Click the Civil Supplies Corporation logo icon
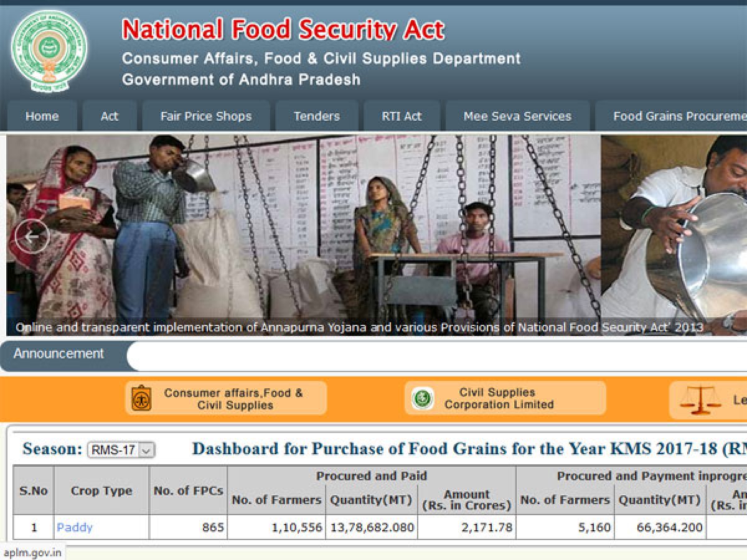This screenshot has width=747, height=560. [x=423, y=398]
